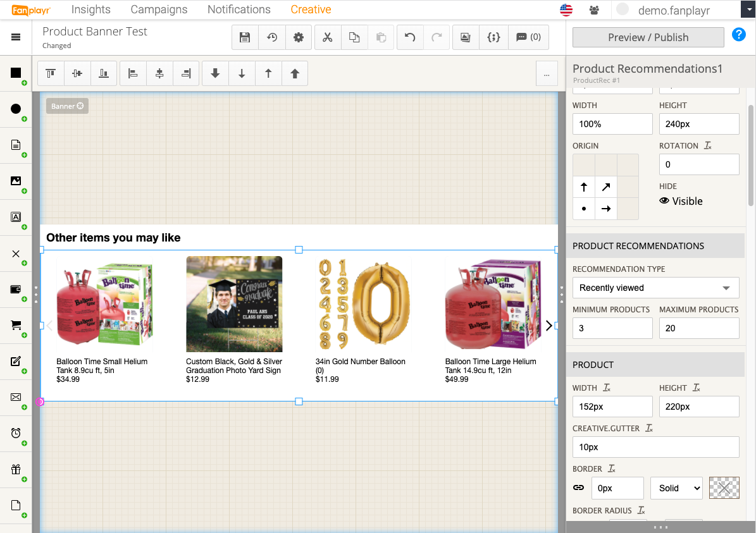Set origin to right arrow

point(606,209)
